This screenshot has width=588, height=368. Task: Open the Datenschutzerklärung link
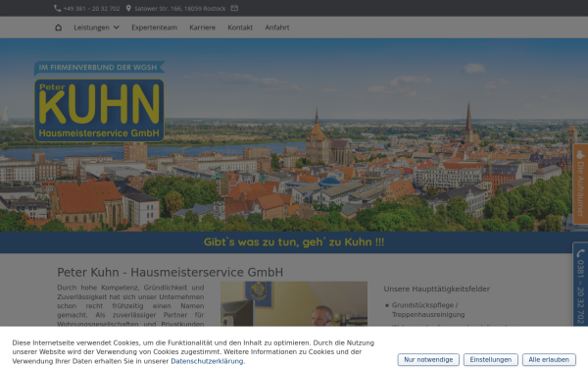tap(207, 361)
